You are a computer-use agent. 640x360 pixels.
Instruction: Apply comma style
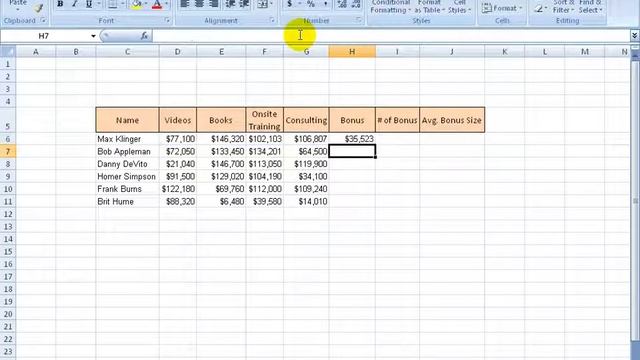(325, 4)
